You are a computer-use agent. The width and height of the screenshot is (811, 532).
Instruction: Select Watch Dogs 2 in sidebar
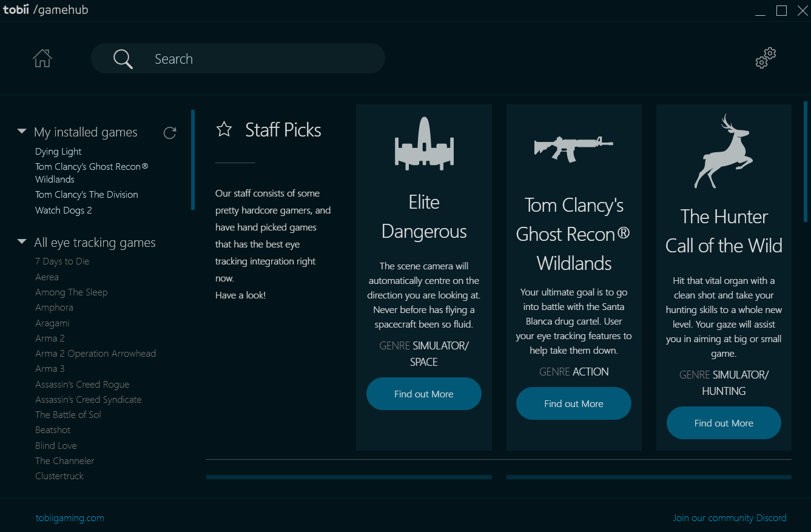click(64, 210)
